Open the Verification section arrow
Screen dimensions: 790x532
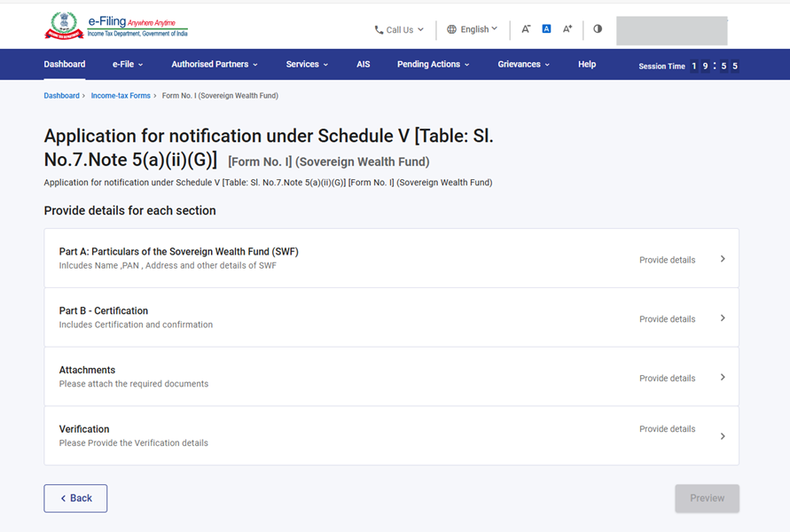(723, 436)
